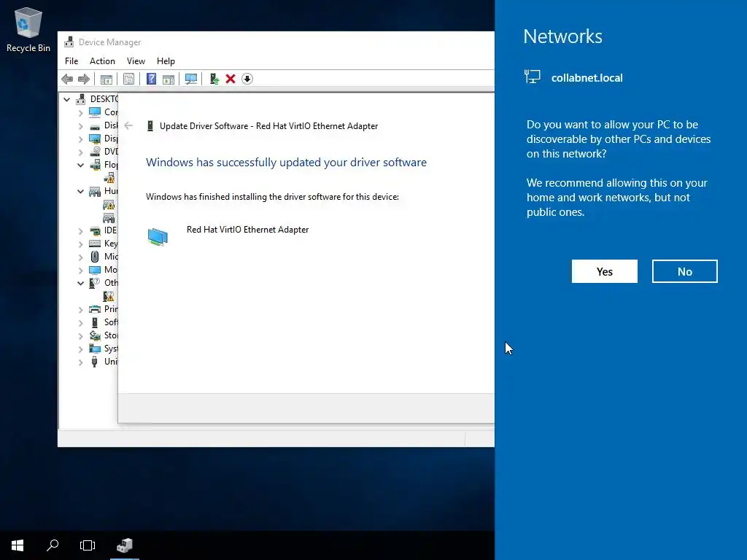Select the Keyboards category icon
This screenshot has width=747, height=560.
[95, 244]
